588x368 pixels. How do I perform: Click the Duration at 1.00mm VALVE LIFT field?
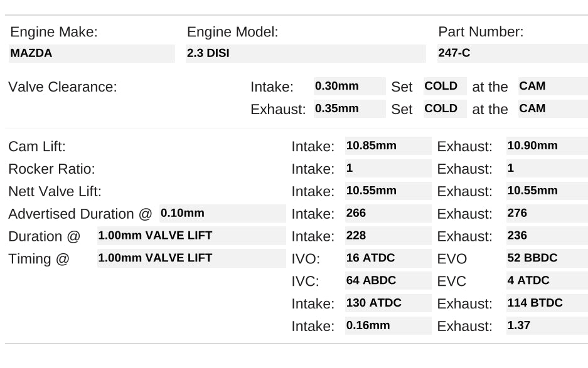pos(191,236)
